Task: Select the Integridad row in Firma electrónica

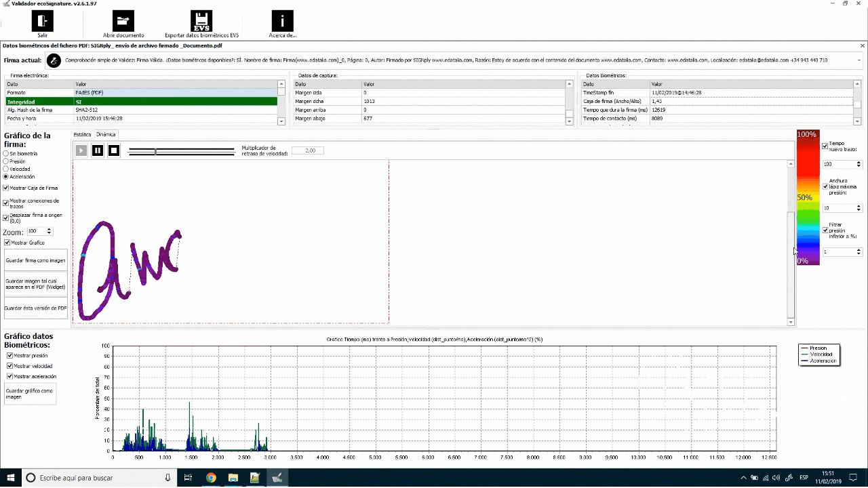Action: [x=141, y=102]
